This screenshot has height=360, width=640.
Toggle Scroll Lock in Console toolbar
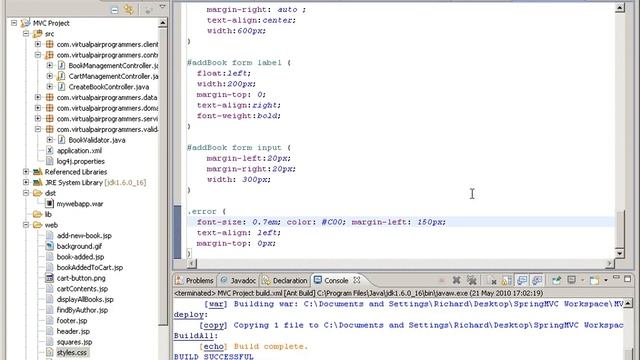[x=507, y=280]
